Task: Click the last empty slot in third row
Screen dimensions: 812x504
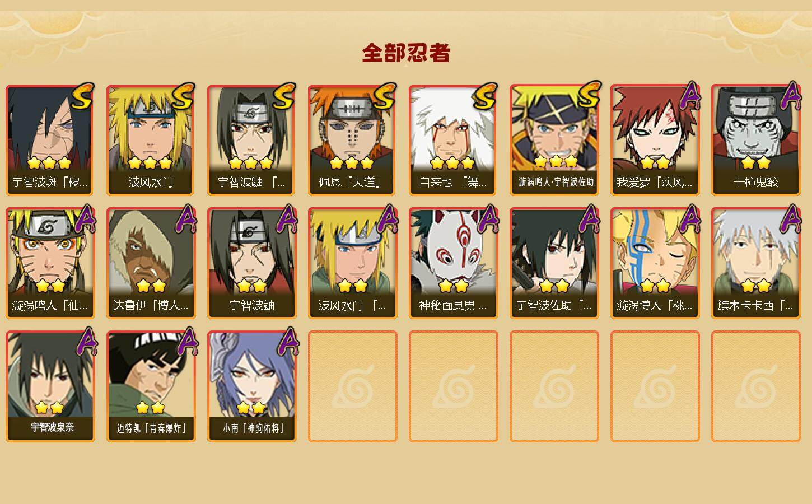Action: (756, 386)
